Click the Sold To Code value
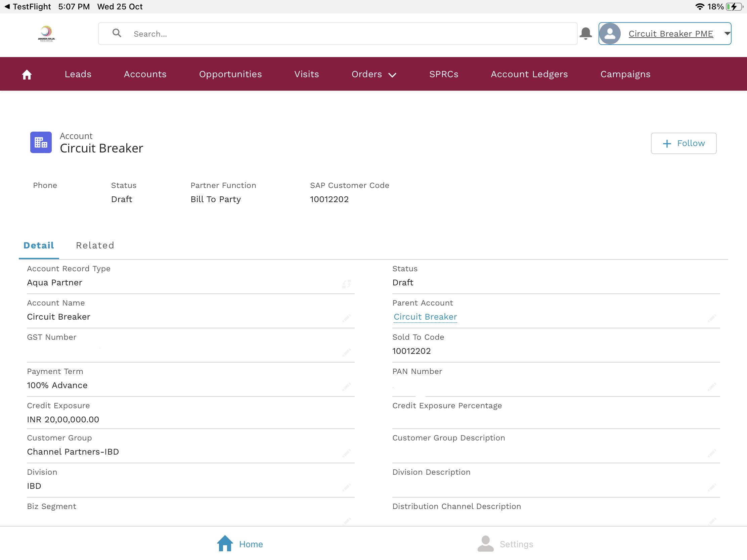The height and width of the screenshot is (560, 747). [x=412, y=351]
